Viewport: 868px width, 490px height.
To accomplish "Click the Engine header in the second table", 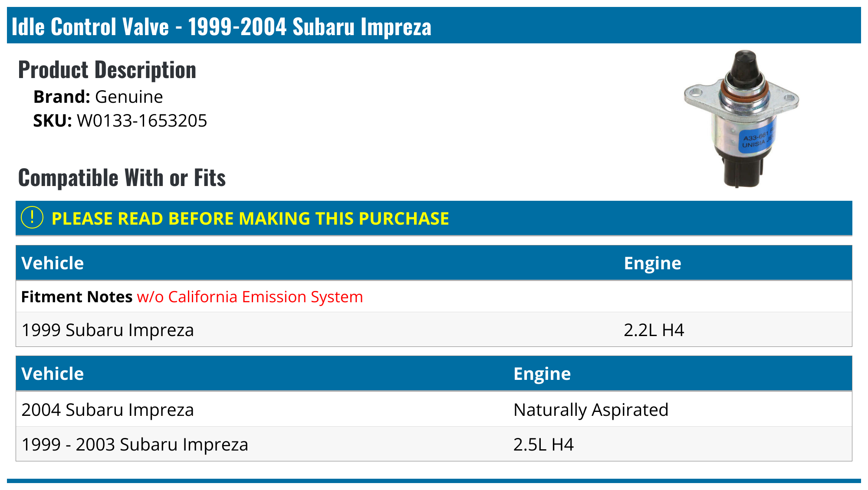I will click(542, 374).
